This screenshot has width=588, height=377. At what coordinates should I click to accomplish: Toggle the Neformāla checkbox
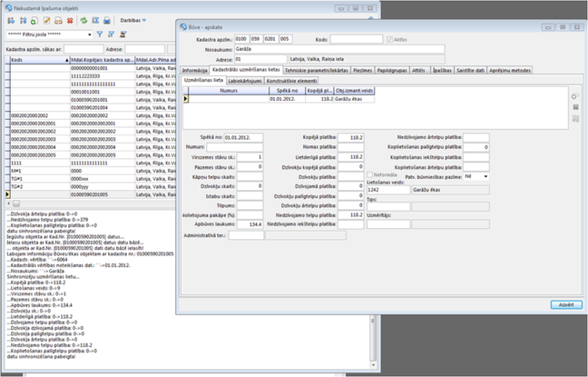[369, 175]
